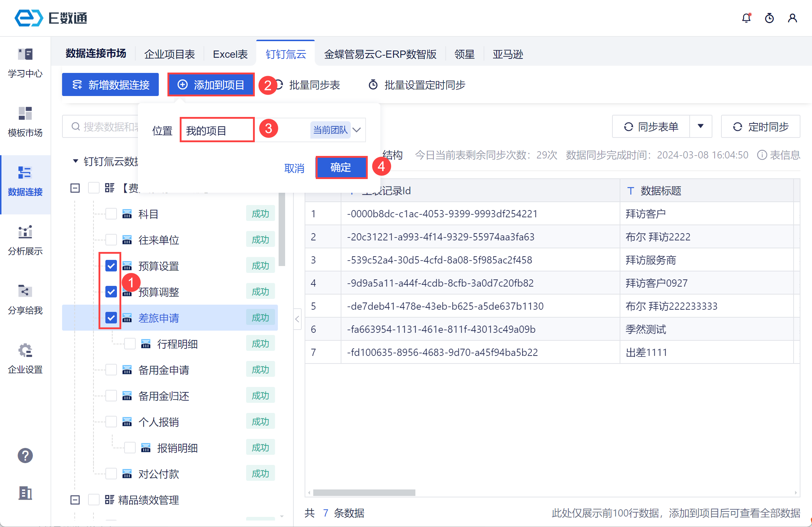Click the help question mark icon
812x527 pixels.
[25, 456]
